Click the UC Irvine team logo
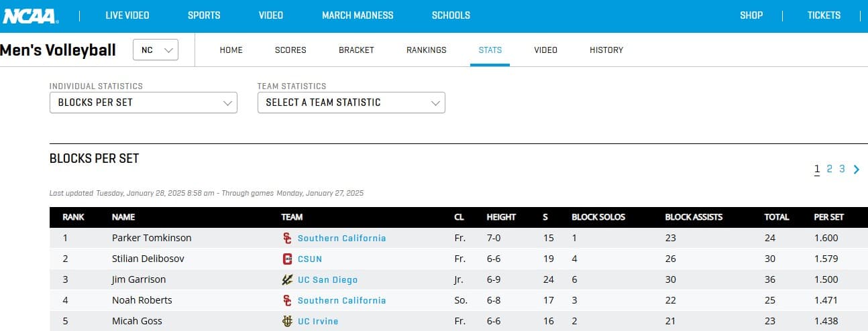868x331 pixels. [287, 321]
